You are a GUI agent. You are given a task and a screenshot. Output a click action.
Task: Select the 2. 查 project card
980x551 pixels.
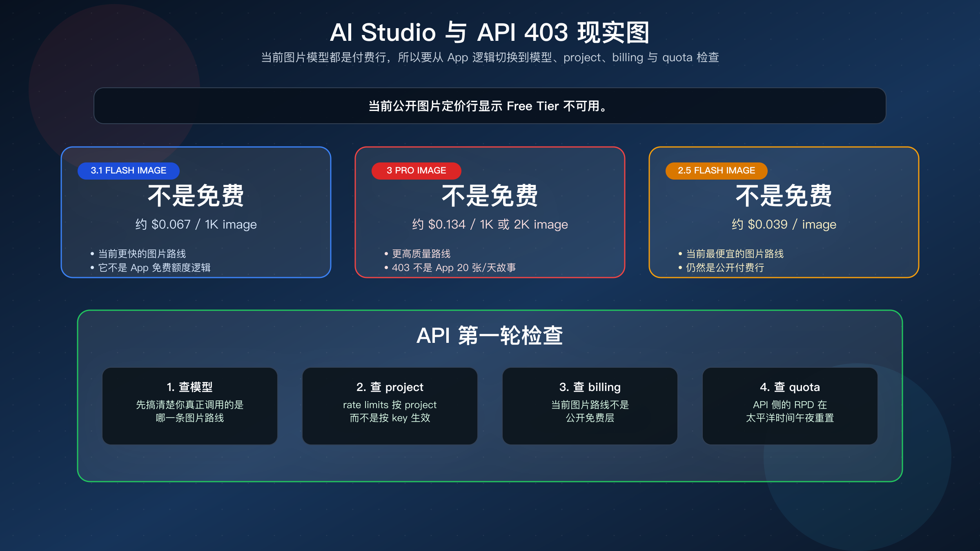click(x=390, y=405)
